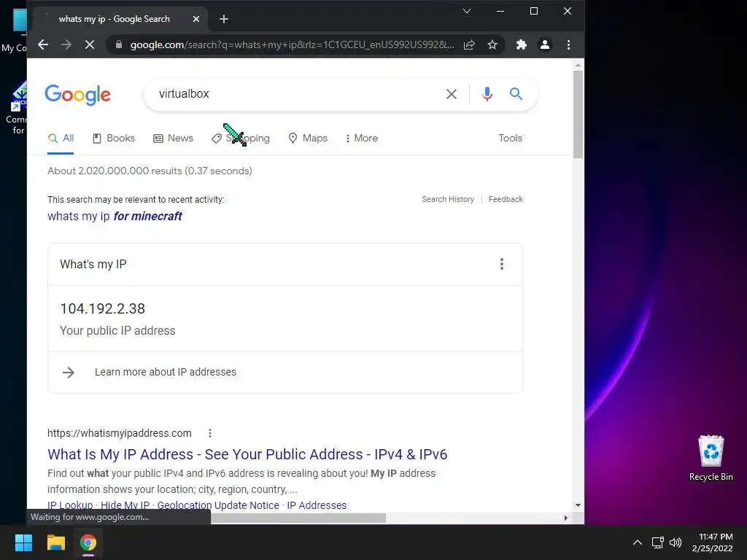
Task: Click the horizontal scrollbar right arrow
Action: click(x=565, y=518)
